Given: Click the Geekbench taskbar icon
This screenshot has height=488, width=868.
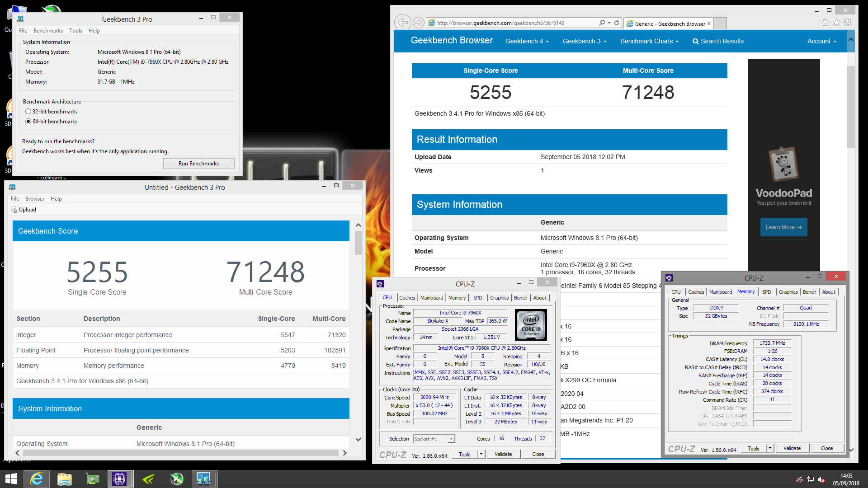Looking at the screenshot, I should tap(203, 479).
